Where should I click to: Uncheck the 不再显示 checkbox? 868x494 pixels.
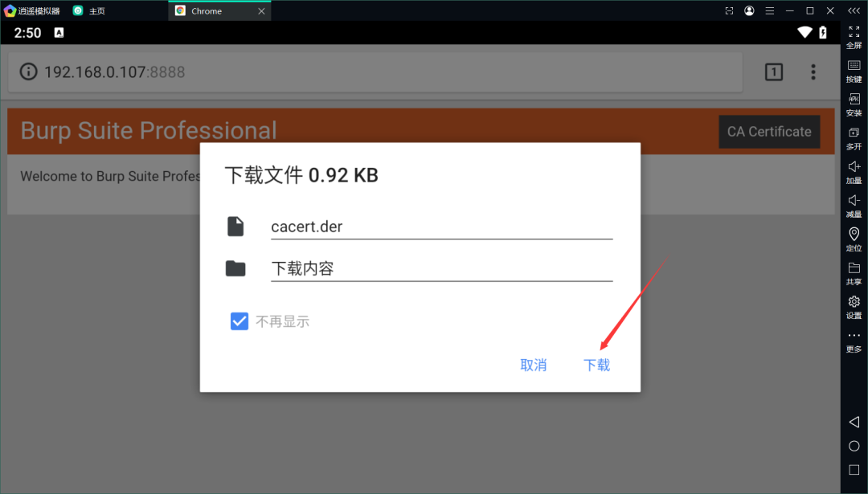point(239,322)
